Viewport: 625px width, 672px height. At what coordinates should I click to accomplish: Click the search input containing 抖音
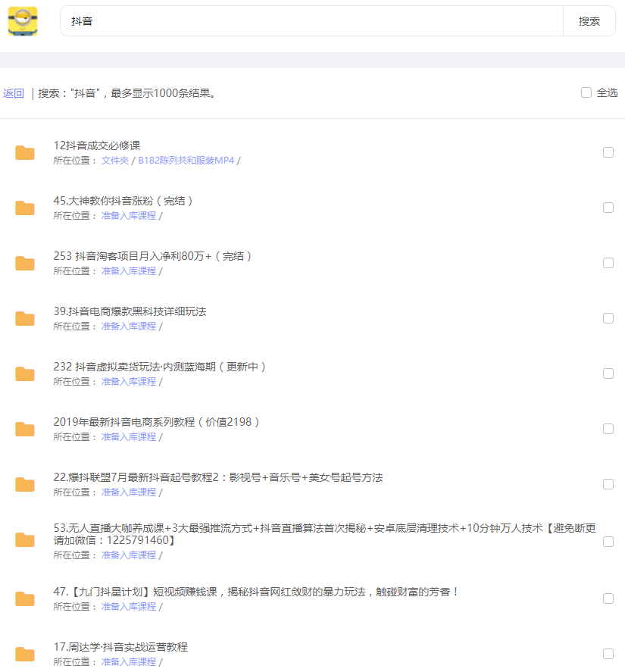(x=303, y=20)
